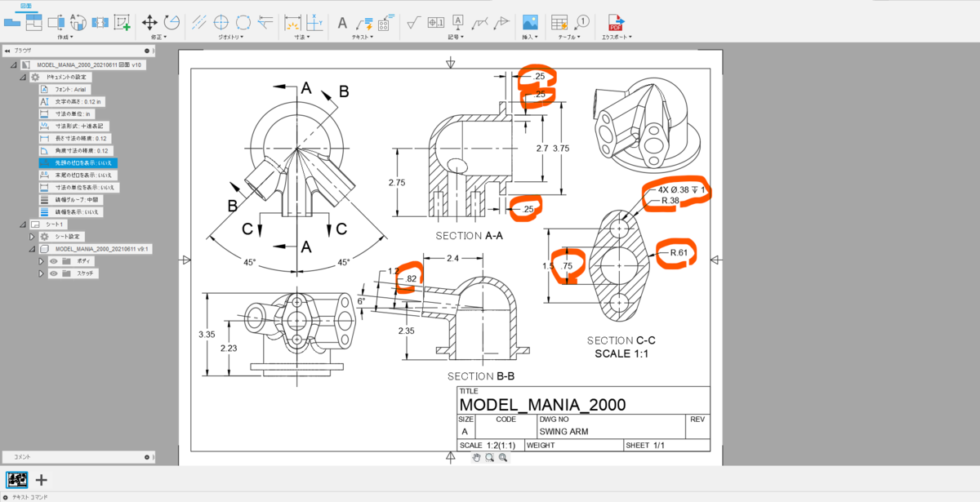Select 角度寸法の精度: 0.12 setting
This screenshot has width=980, height=502.
click(74, 151)
